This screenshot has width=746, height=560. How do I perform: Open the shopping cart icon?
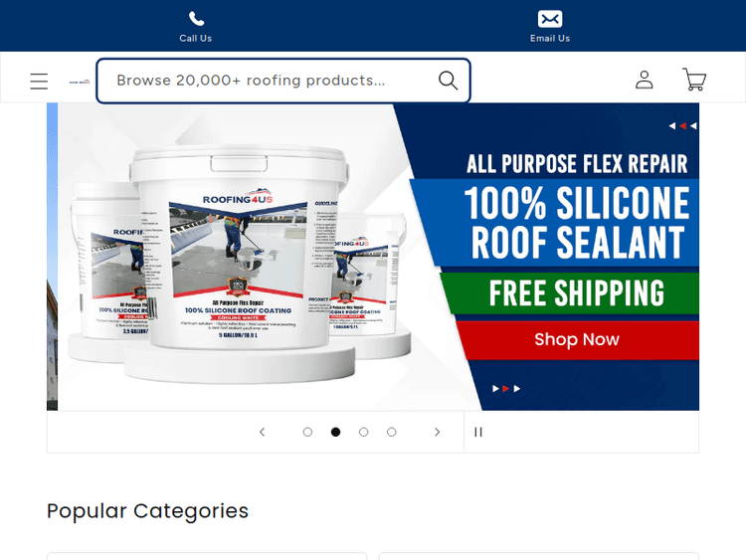tap(694, 80)
